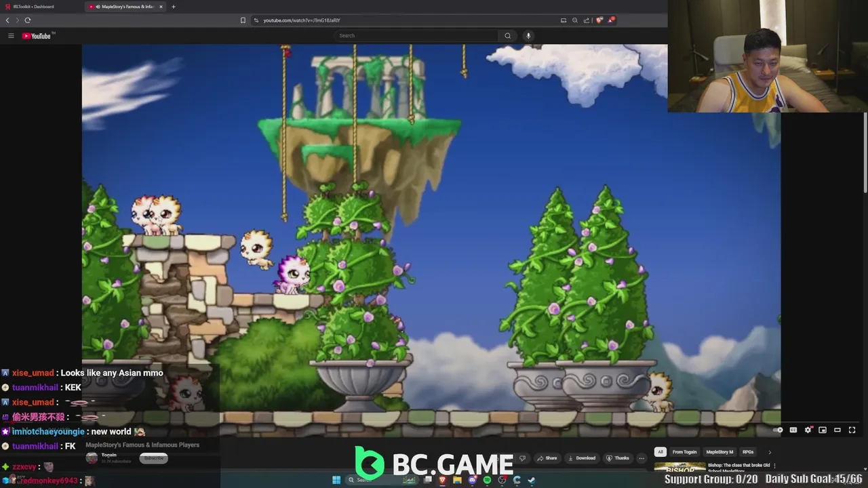Reload the page with the refresh icon
868x488 pixels.
27,20
